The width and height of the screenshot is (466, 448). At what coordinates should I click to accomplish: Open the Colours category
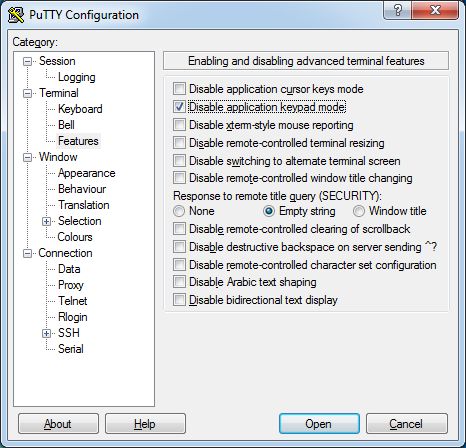[x=75, y=237]
